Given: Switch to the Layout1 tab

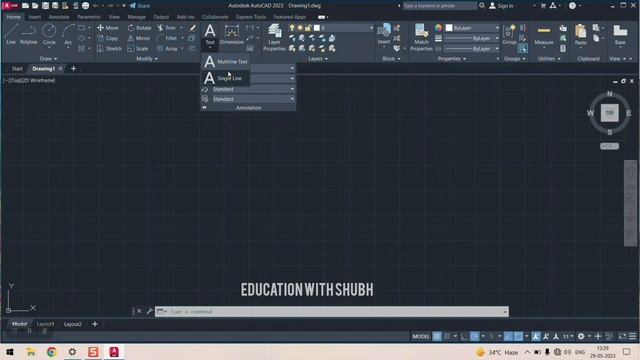Looking at the screenshot, I should click(x=45, y=324).
